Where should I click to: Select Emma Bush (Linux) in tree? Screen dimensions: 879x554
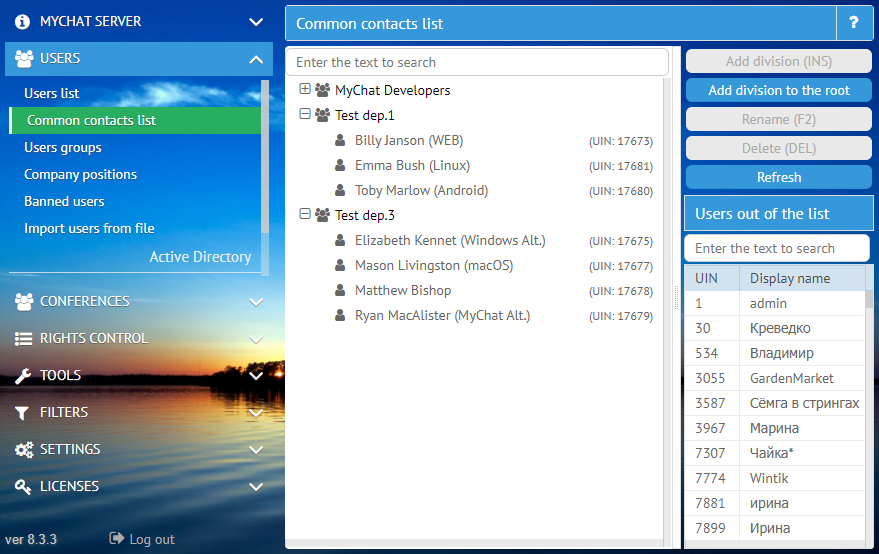point(412,165)
